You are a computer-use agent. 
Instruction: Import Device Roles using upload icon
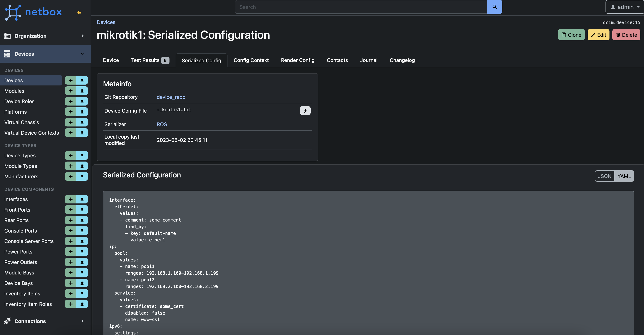pyautogui.click(x=82, y=101)
